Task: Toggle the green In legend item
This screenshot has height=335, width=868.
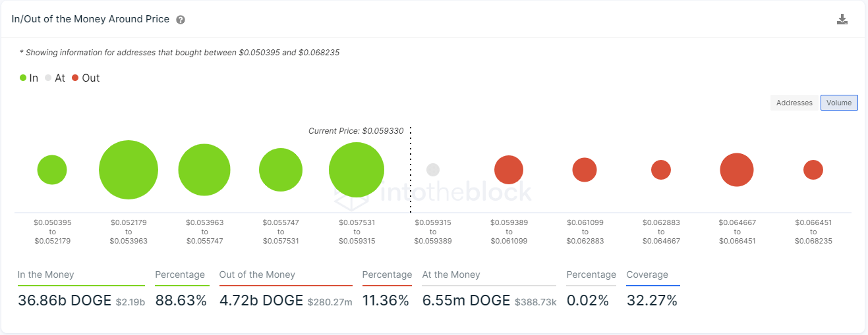Action: pyautogui.click(x=29, y=78)
